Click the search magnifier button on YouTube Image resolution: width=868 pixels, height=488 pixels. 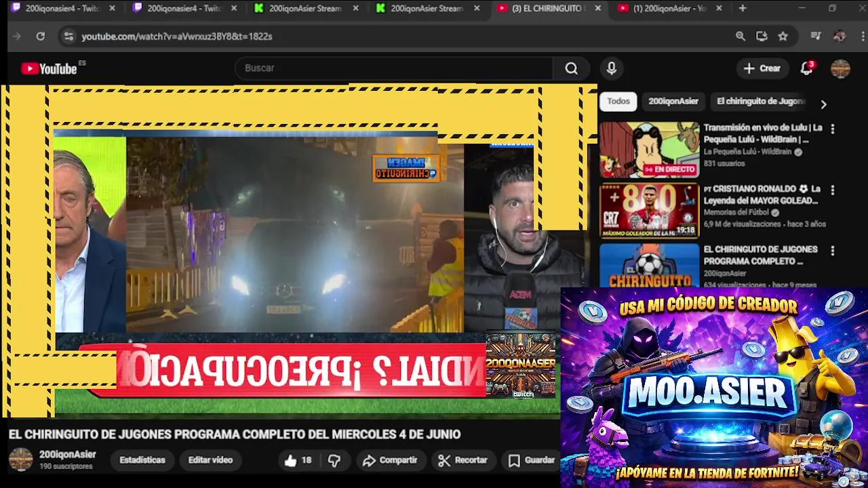(572, 68)
